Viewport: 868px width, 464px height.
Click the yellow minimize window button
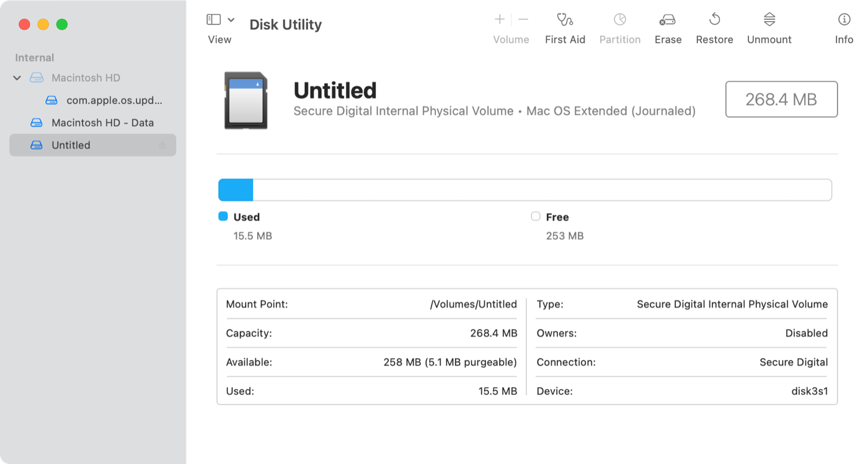[x=43, y=24]
